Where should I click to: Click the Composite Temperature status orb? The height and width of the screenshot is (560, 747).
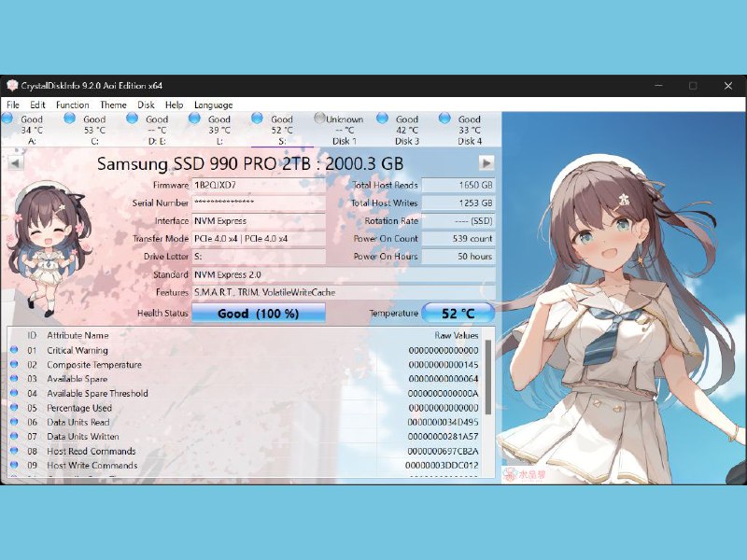(x=14, y=364)
